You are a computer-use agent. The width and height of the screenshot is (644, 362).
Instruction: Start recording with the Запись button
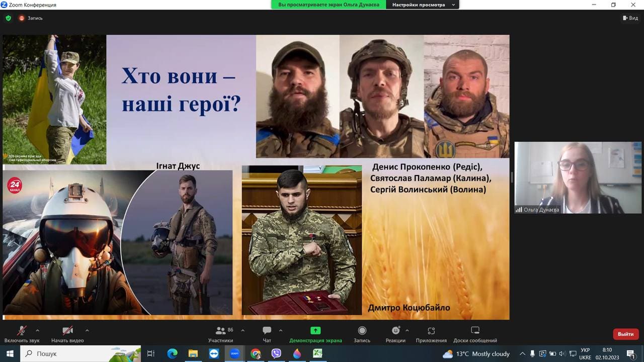[x=362, y=334]
